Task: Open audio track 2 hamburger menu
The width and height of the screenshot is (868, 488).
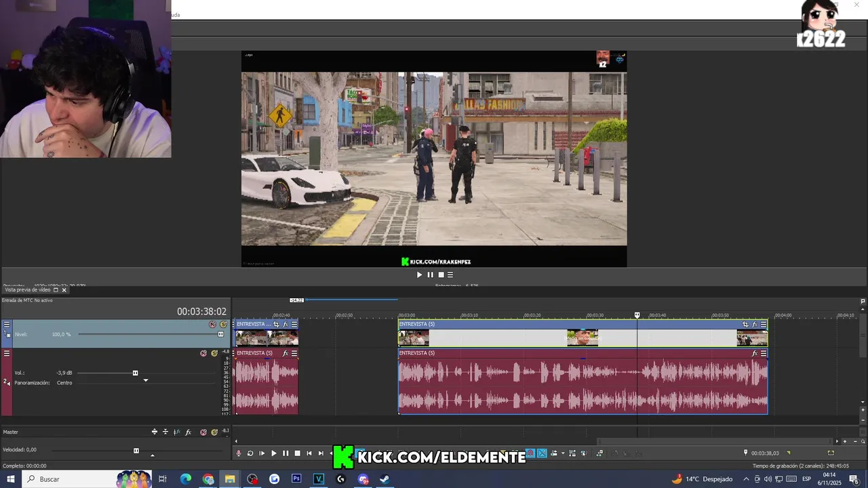Action: click(7, 353)
